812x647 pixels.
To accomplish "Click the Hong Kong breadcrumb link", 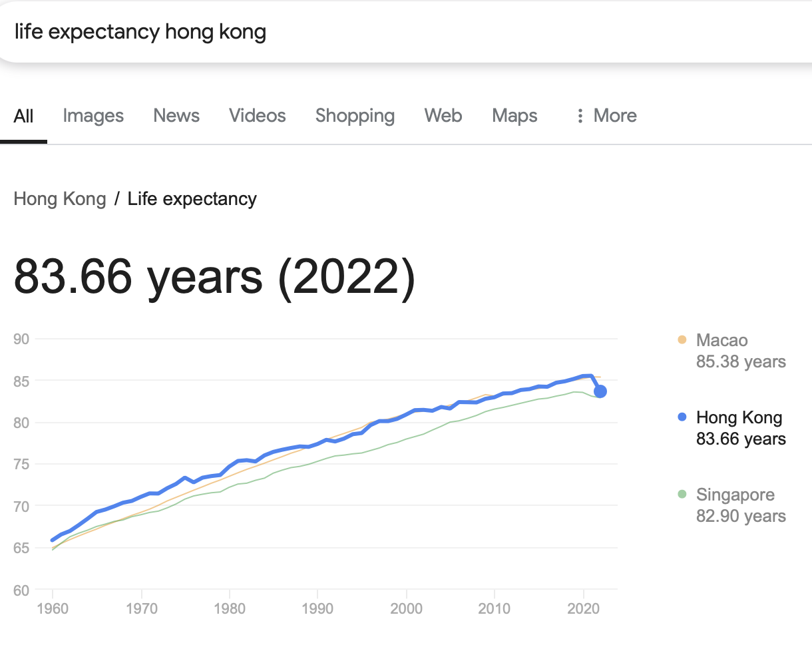I will coord(60,199).
